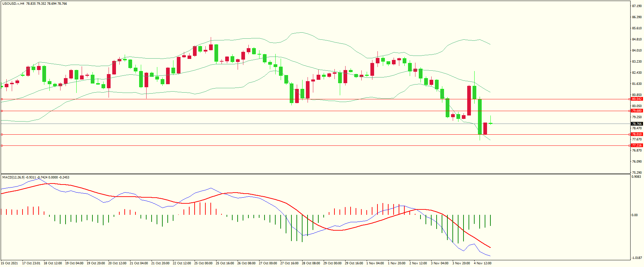Click the 28 Oct 08:00 time label

(x=311, y=263)
